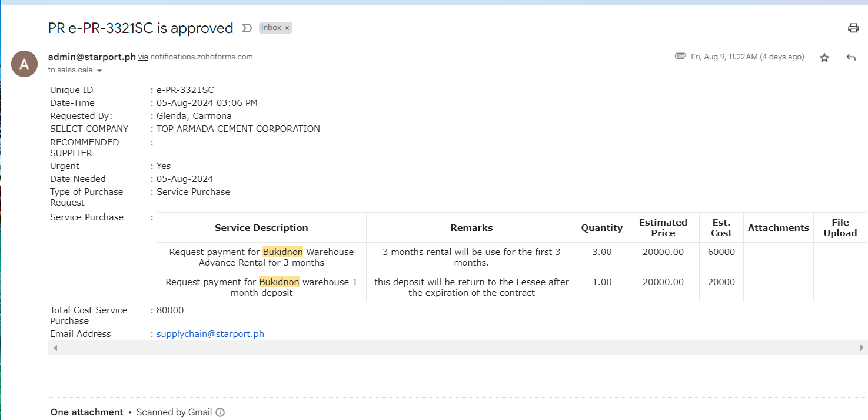
Task: Click the left scroll arrow
Action: click(55, 348)
